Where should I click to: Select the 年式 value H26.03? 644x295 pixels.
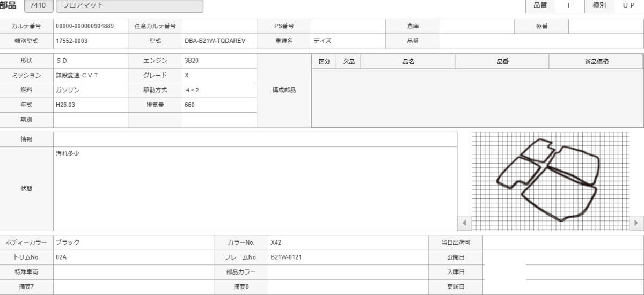tap(65, 105)
